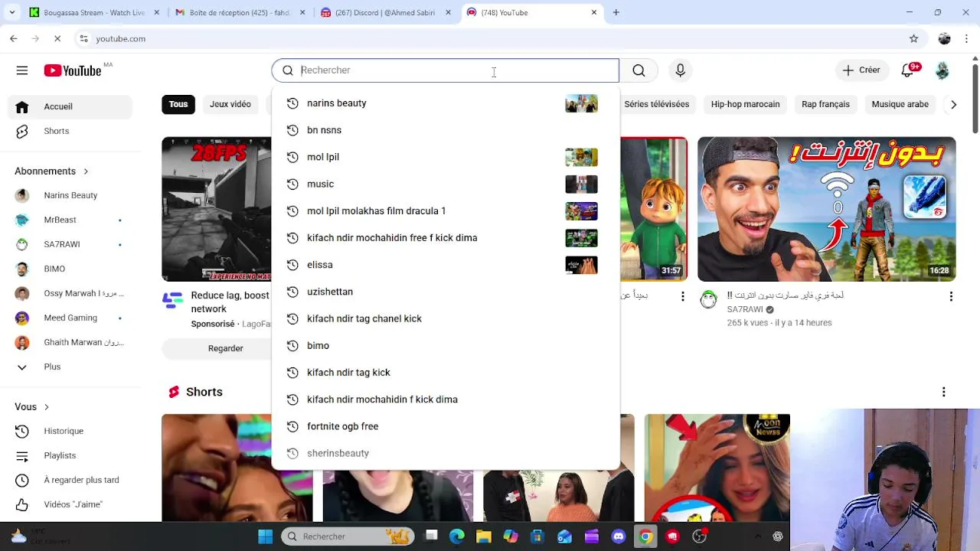Select 'kifach ndir mochahidin free f kick dima'
This screenshot has width=980, height=551.
(445, 238)
